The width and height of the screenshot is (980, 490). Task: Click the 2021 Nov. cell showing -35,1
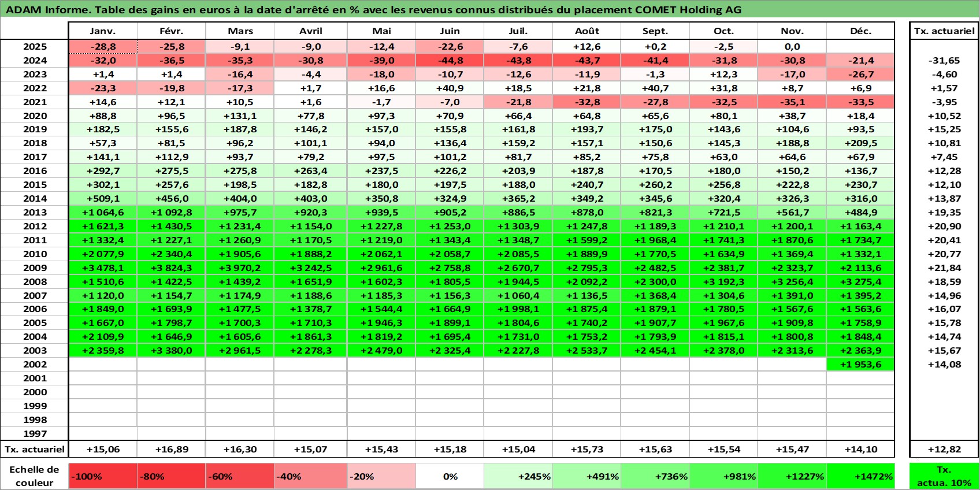pyautogui.click(x=792, y=102)
